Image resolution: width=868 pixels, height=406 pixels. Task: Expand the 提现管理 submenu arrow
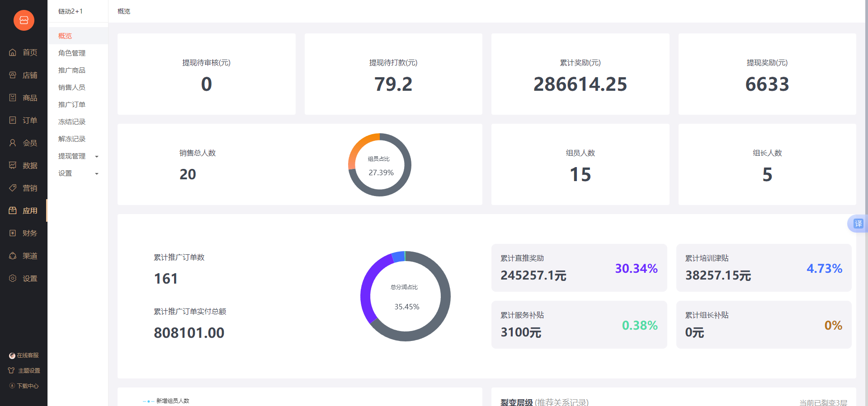(97, 156)
